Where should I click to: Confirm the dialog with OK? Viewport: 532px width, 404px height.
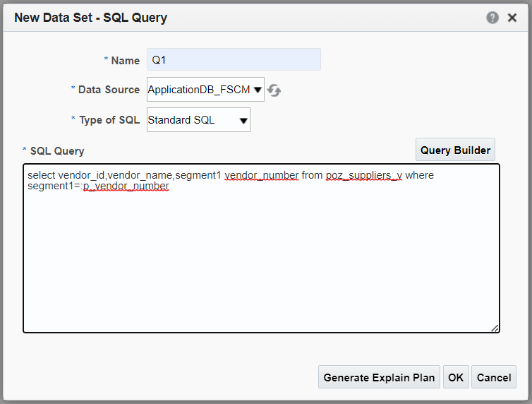456,377
